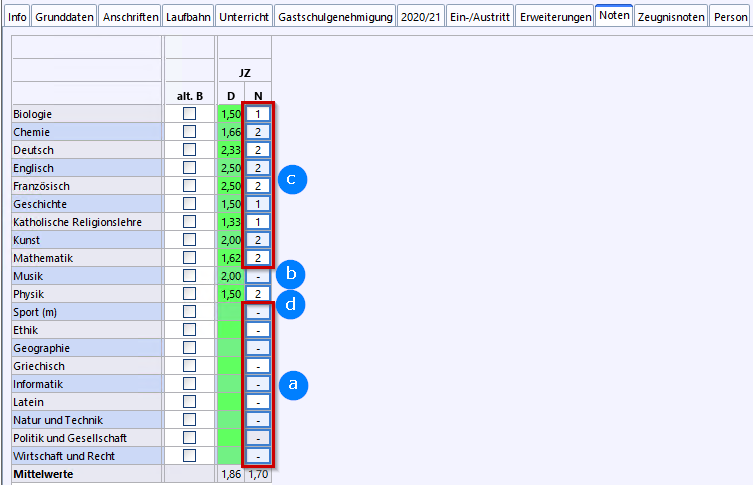Screen dimensions: 753x485
Task: Click N field for Natur und Technik
Action: click(258, 420)
